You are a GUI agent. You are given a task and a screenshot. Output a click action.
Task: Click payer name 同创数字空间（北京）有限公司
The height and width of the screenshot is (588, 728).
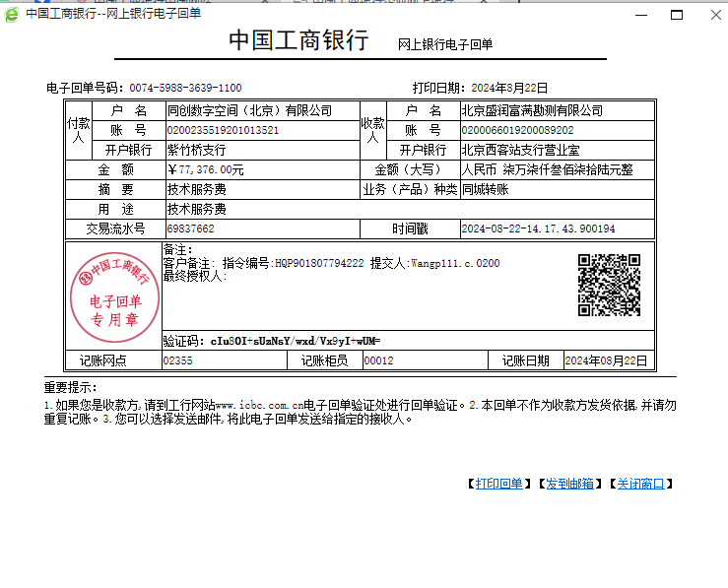[x=250, y=110]
